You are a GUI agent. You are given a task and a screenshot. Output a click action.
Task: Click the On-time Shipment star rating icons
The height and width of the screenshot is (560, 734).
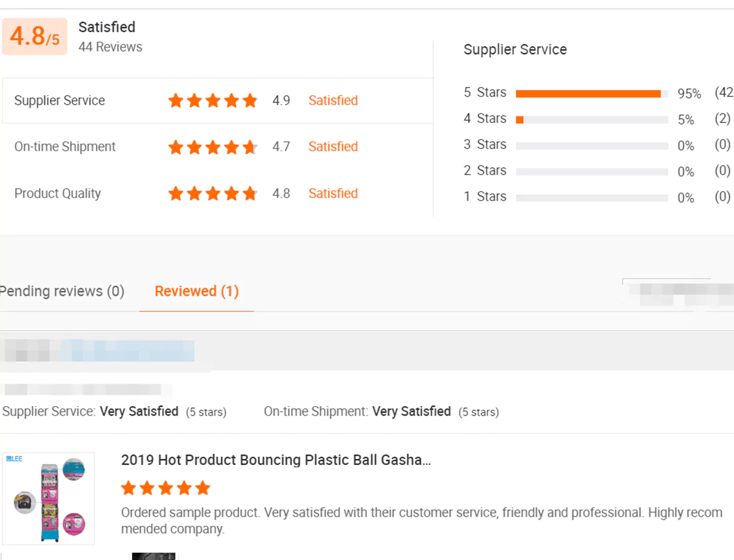pyautogui.click(x=213, y=147)
